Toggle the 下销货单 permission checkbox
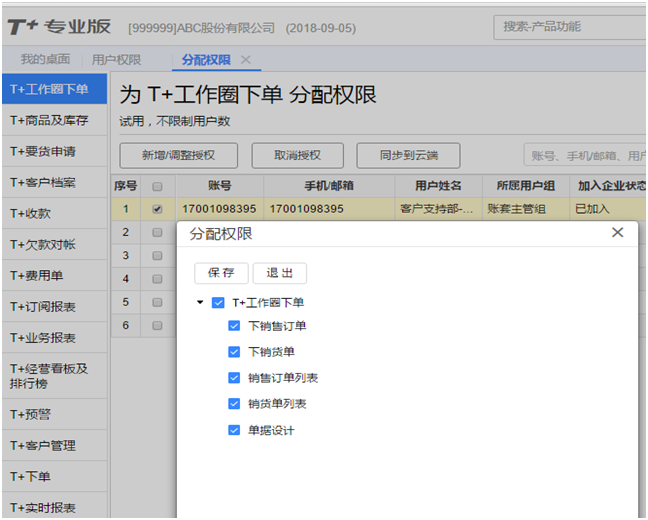Viewport: 648px width, 520px height. pos(234,352)
